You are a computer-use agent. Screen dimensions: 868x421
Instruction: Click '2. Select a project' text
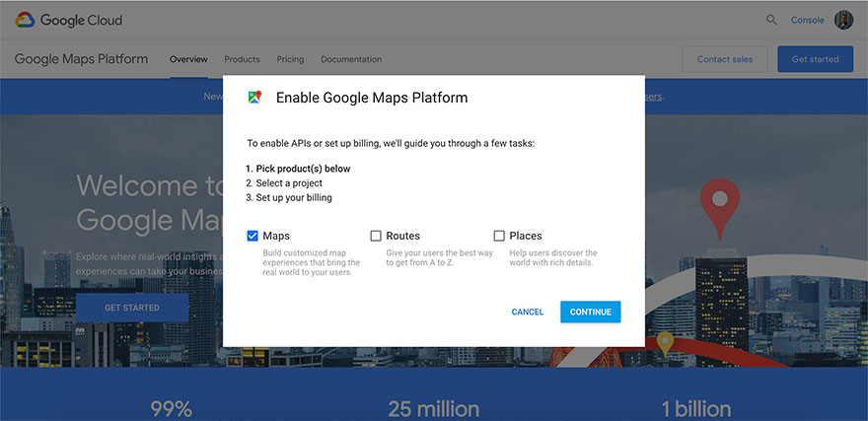[x=284, y=182]
